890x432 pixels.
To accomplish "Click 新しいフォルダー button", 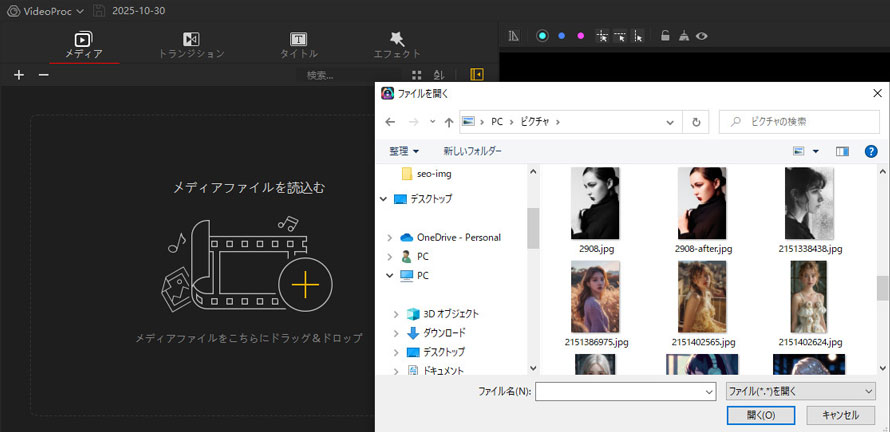I will [472, 151].
